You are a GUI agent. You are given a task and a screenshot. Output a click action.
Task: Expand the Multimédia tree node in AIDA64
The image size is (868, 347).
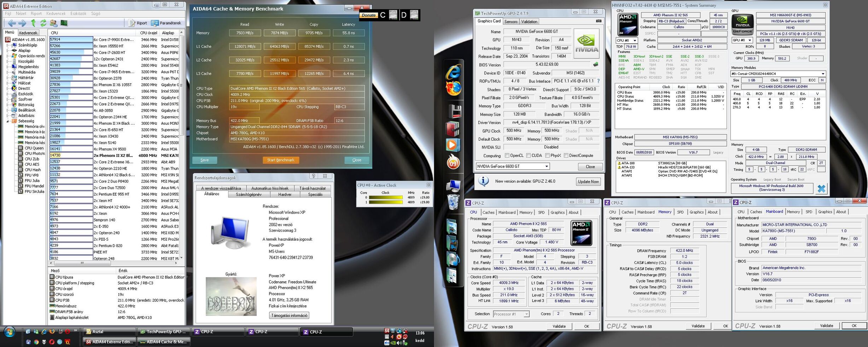coord(8,72)
